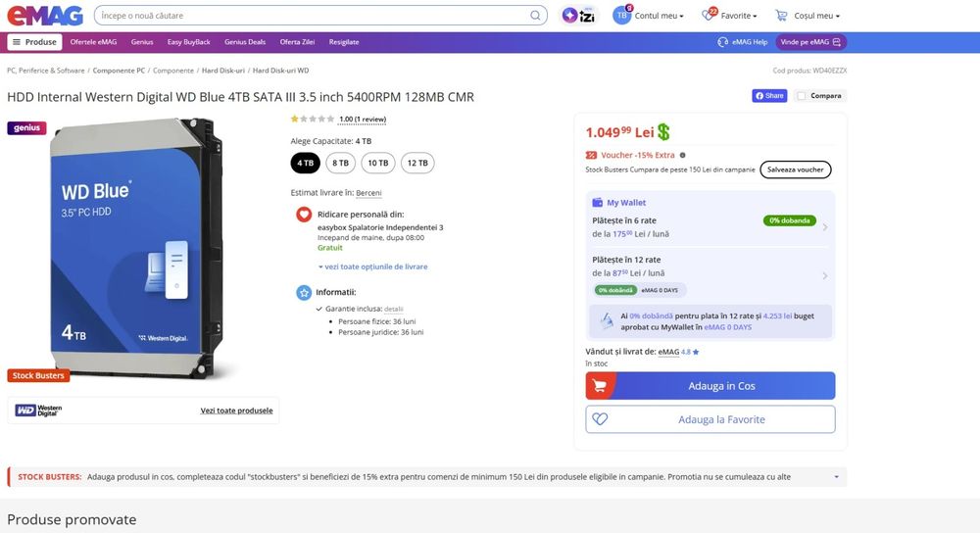
Task: Click the Facebook Share button
Action: pos(769,96)
